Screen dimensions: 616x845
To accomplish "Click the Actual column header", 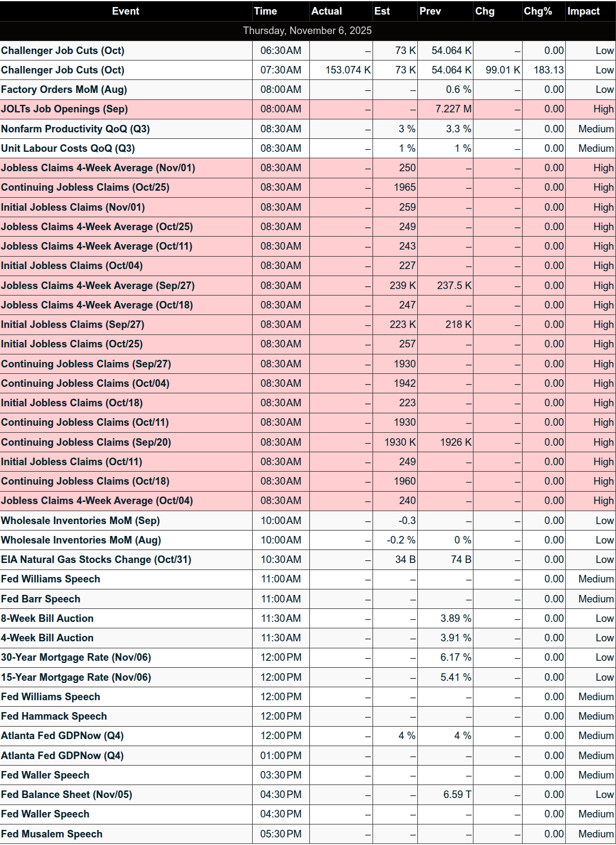I will pos(327,11).
